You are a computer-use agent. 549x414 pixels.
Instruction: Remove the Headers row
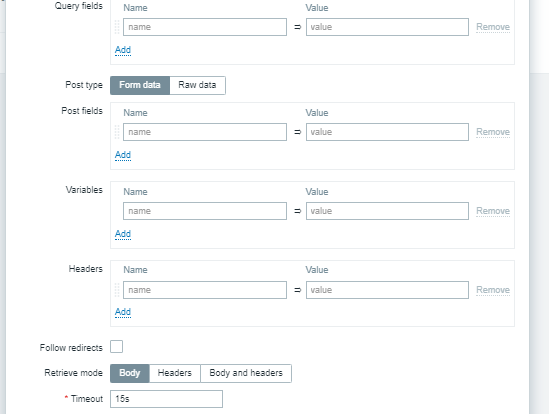493,290
